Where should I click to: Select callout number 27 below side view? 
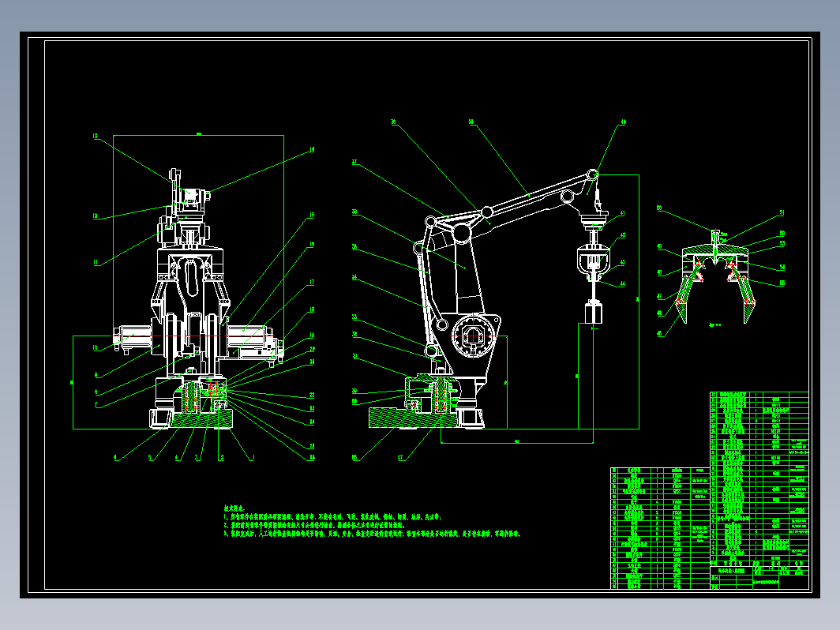(x=400, y=458)
